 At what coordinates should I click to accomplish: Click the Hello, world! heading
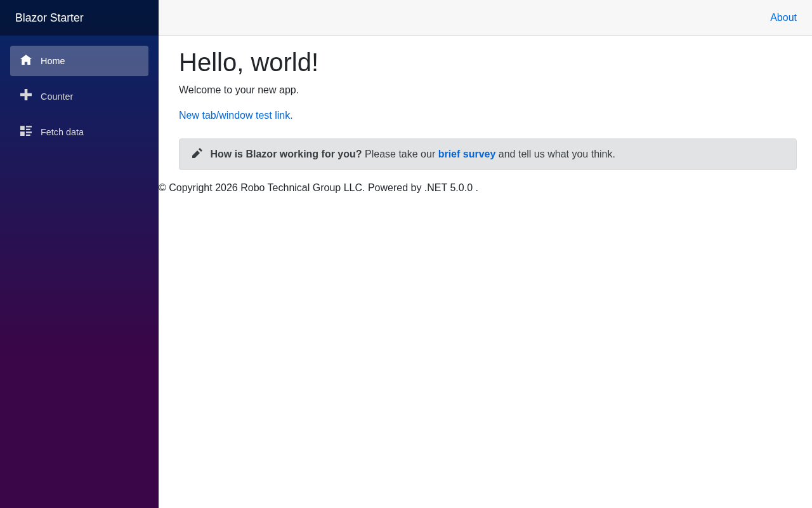pyautogui.click(x=248, y=62)
